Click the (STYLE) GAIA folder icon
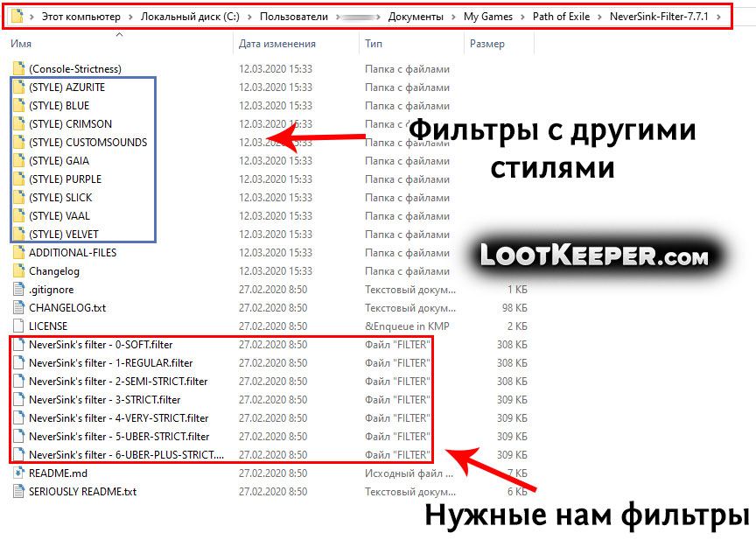 pos(18,160)
